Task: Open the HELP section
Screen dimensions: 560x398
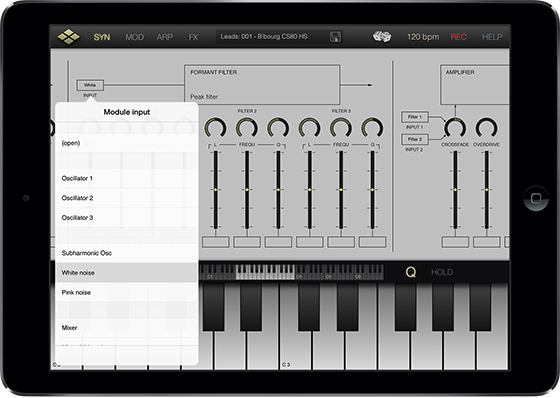Action: (x=492, y=37)
